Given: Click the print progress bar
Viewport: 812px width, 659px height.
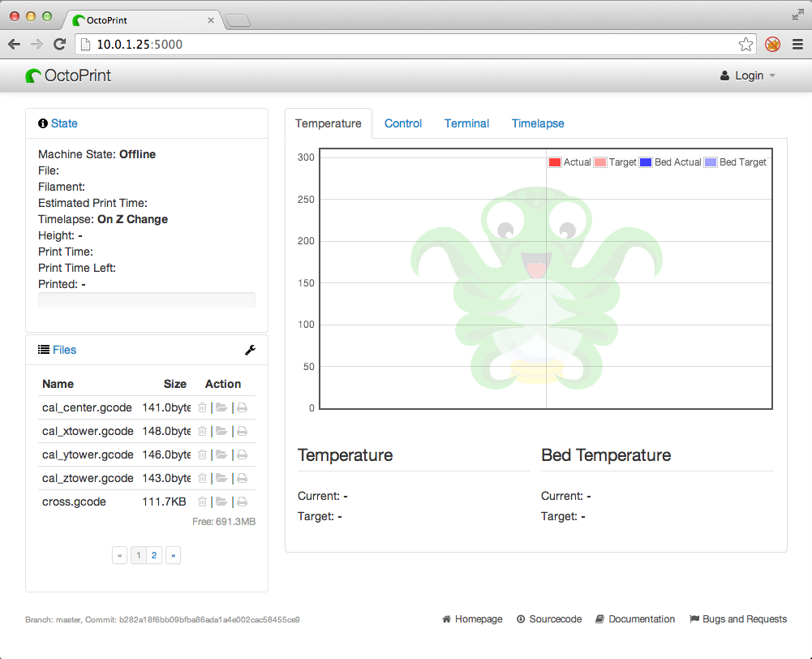Looking at the screenshot, I should (147, 300).
